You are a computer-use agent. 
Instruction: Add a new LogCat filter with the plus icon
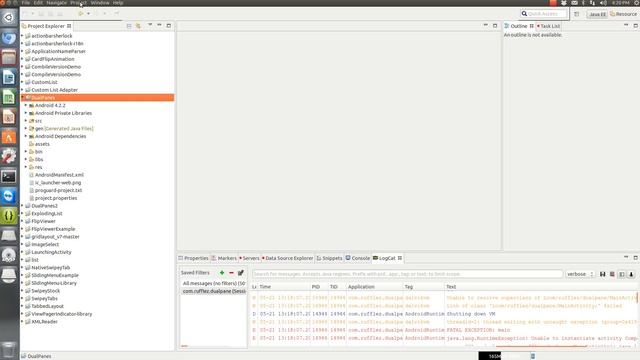222,273
